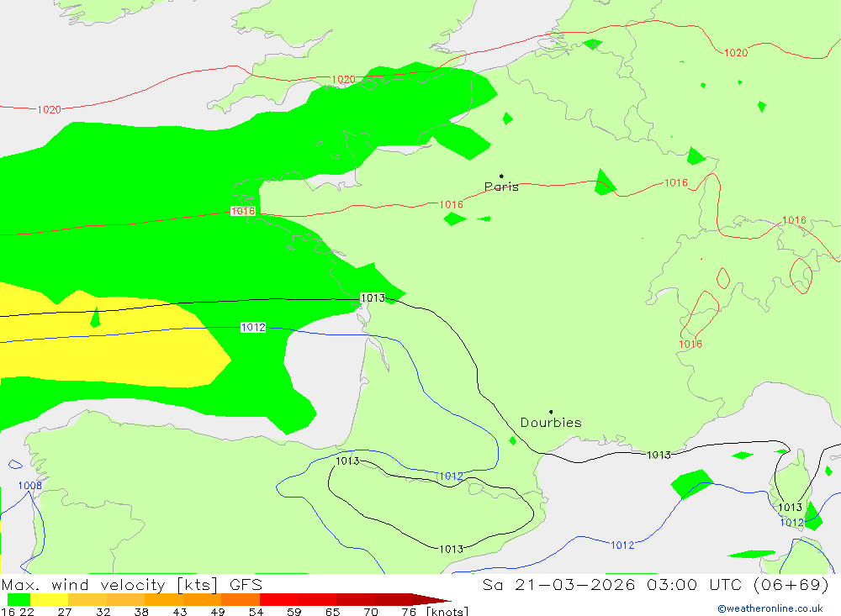Pick the yellow legend swatch
Image resolution: width=841 pixels, height=616 pixels.
coord(50,599)
